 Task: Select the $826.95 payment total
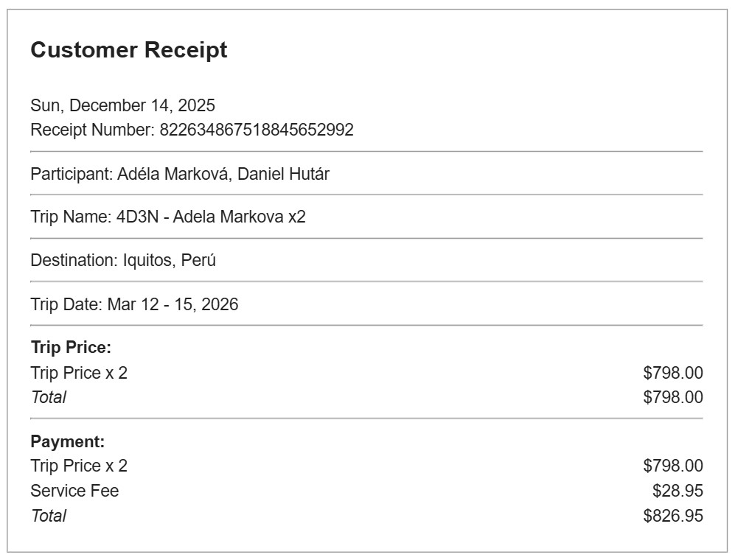pyautogui.click(x=672, y=516)
